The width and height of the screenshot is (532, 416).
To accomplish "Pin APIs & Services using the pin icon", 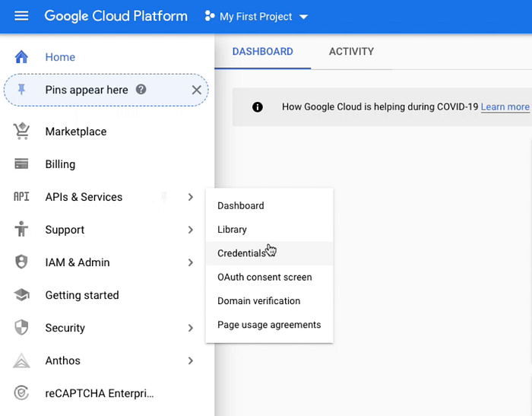I will (x=164, y=197).
